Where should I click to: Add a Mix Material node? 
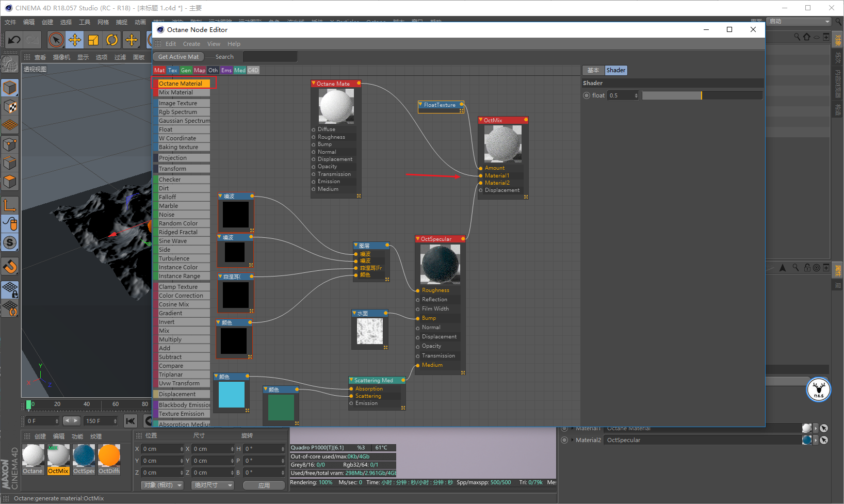point(182,92)
